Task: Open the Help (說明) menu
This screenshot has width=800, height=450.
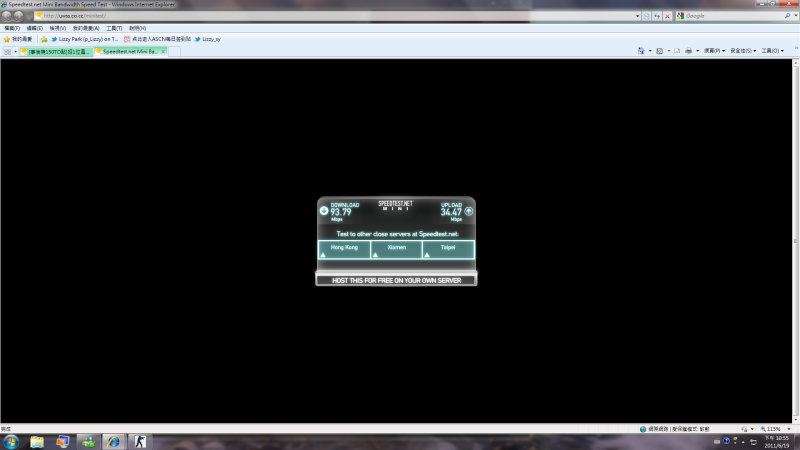Action: point(137,28)
